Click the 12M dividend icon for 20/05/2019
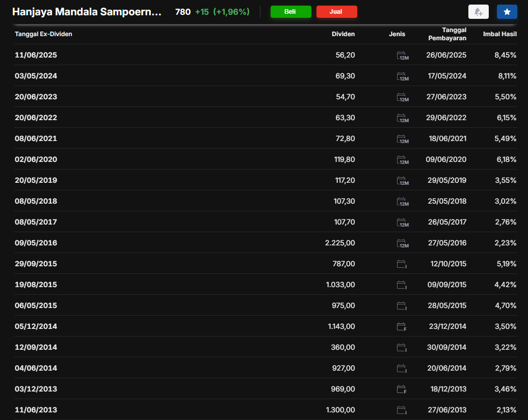This screenshot has height=420, width=528. pos(403,181)
